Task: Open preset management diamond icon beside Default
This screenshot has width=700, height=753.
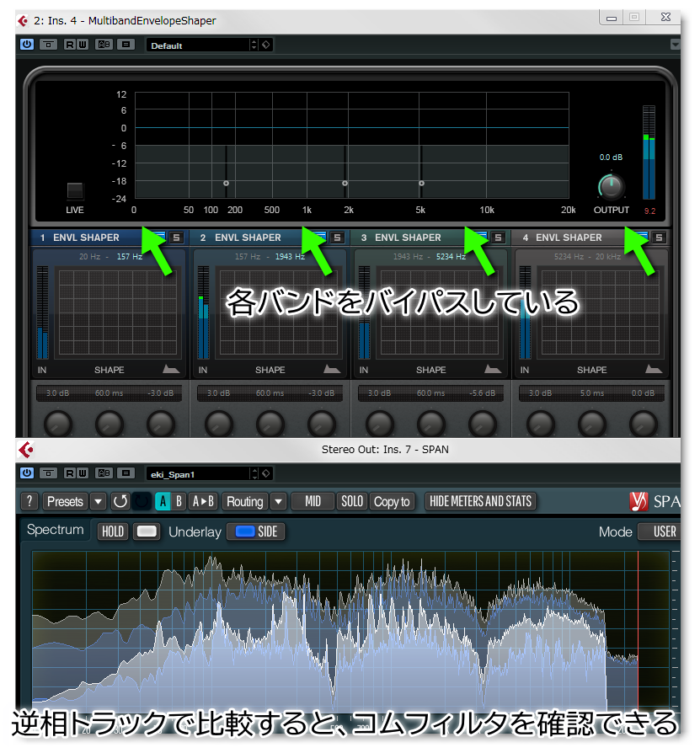Action: [x=266, y=45]
